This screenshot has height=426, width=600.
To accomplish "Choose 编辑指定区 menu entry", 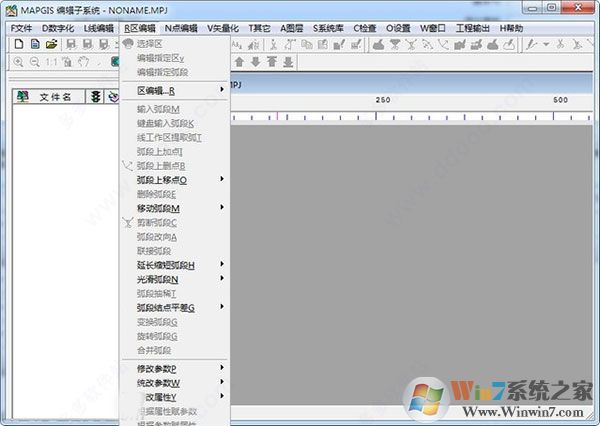I will pyautogui.click(x=176, y=58).
